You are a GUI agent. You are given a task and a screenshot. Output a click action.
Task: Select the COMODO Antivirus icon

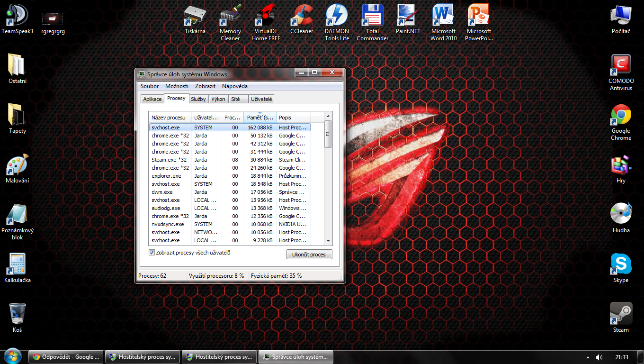pos(621,66)
